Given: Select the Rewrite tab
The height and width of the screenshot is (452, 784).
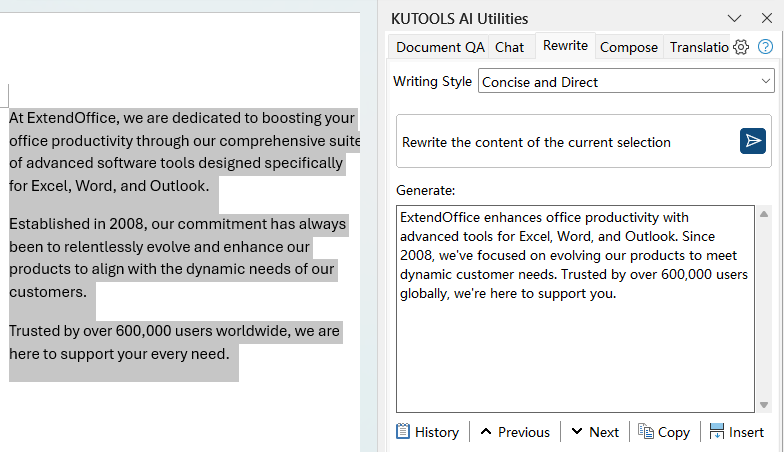Looking at the screenshot, I should click(565, 46).
